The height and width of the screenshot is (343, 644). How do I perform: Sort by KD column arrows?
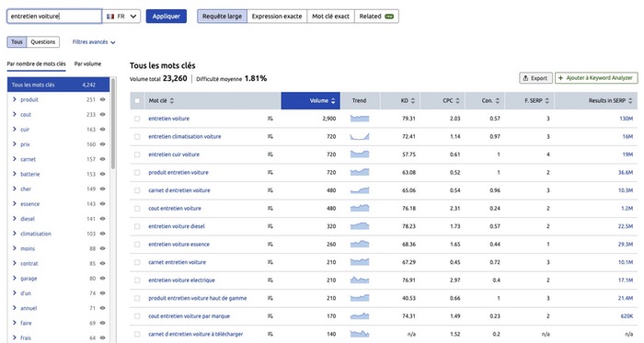413,101
